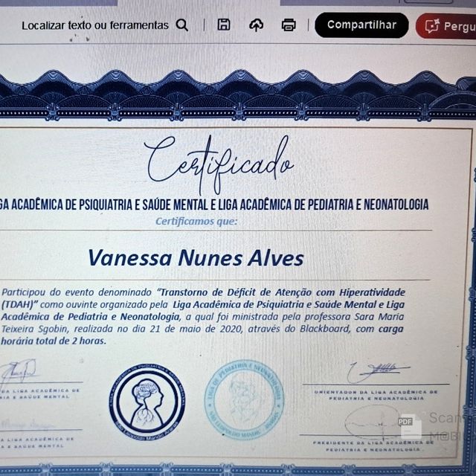
Task: Click the professor name 'Sara Maria'
Action: 379,317
